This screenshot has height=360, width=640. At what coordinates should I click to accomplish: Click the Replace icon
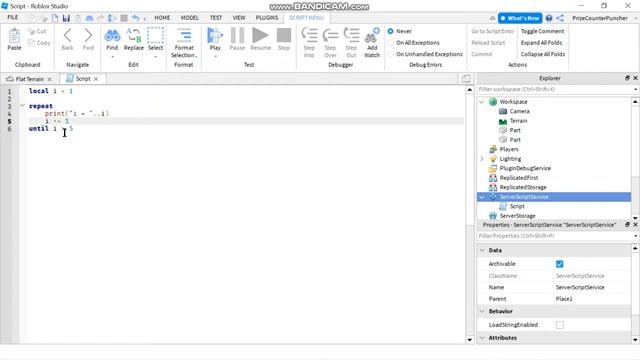(x=133, y=36)
